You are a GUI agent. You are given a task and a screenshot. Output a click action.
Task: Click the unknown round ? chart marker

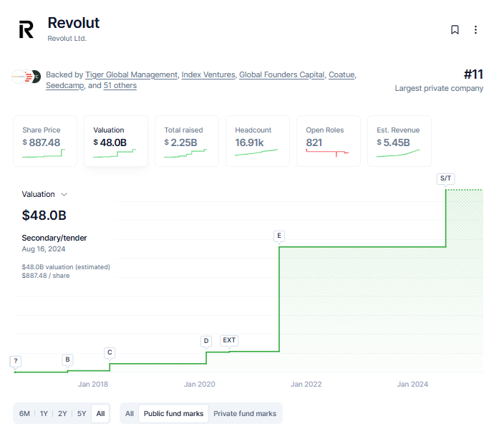click(16, 361)
